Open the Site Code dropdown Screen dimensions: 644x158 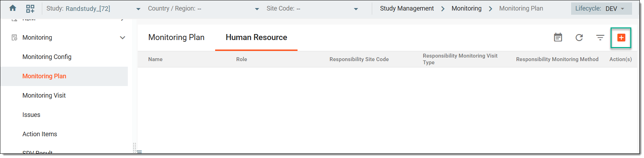pyautogui.click(x=312, y=8)
